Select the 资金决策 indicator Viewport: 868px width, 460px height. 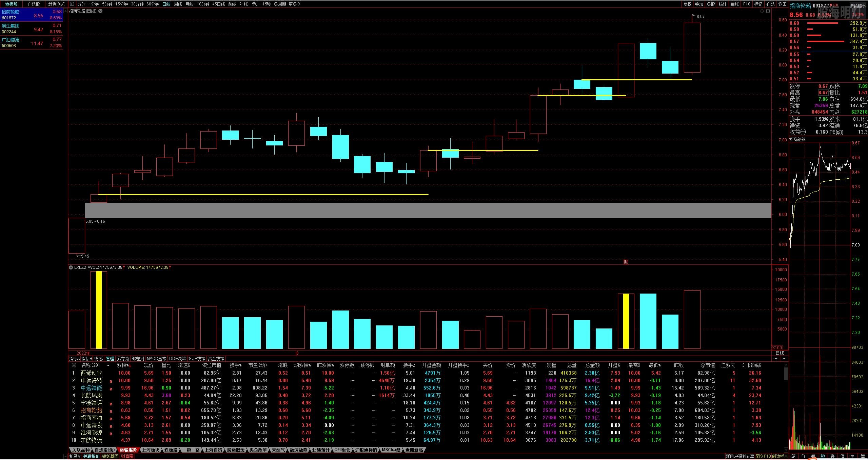[x=216, y=359]
